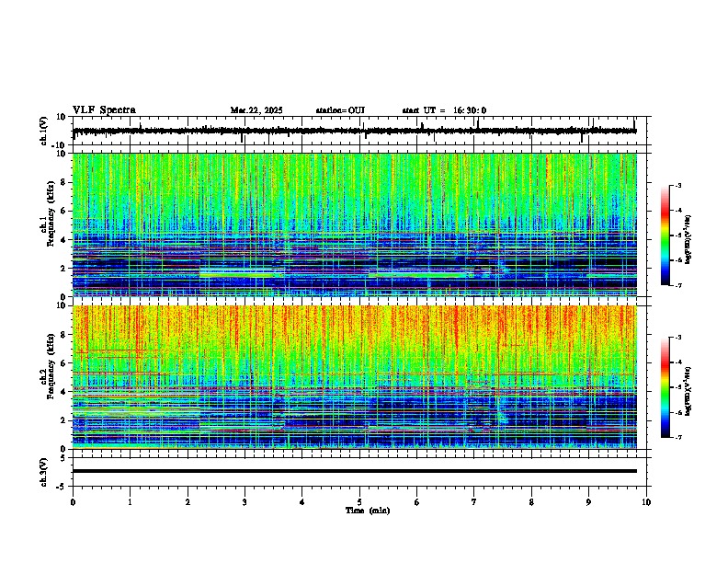The height and width of the screenshot is (563, 728).
Task: Click the "-10" tick on ch.1(V) axis
Action: [x=60, y=145]
